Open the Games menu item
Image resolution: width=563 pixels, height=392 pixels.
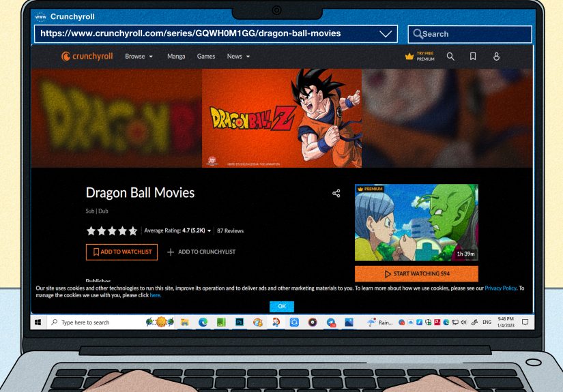206,57
